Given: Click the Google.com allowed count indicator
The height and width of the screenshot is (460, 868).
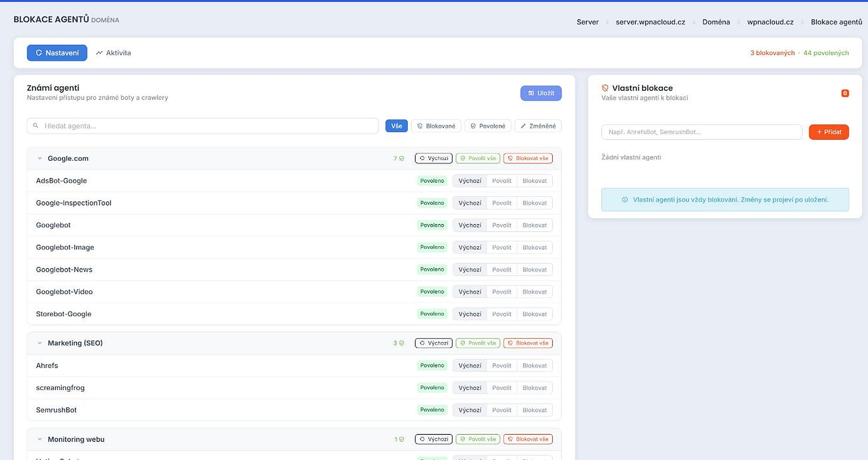Looking at the screenshot, I should click(399, 158).
